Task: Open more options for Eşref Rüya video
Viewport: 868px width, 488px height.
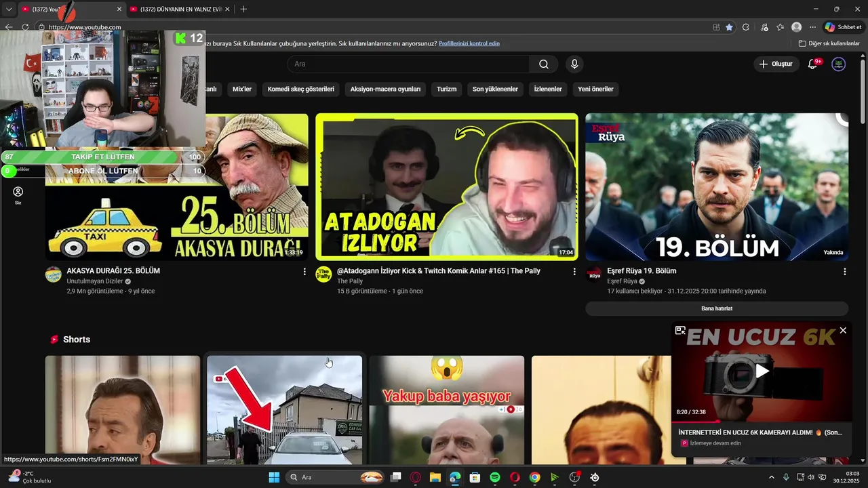Action: pos(844,271)
